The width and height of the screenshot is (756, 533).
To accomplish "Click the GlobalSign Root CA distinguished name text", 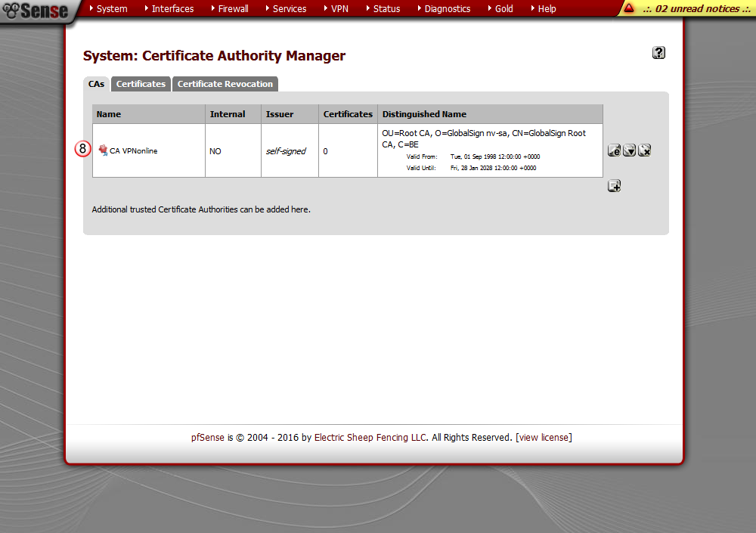I will [484, 139].
